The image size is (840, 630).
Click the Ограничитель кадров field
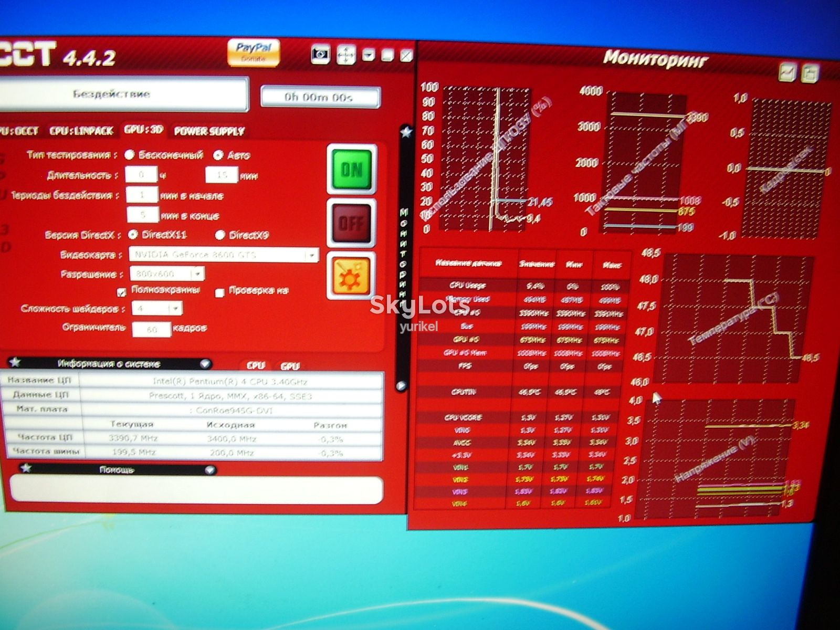point(152,329)
